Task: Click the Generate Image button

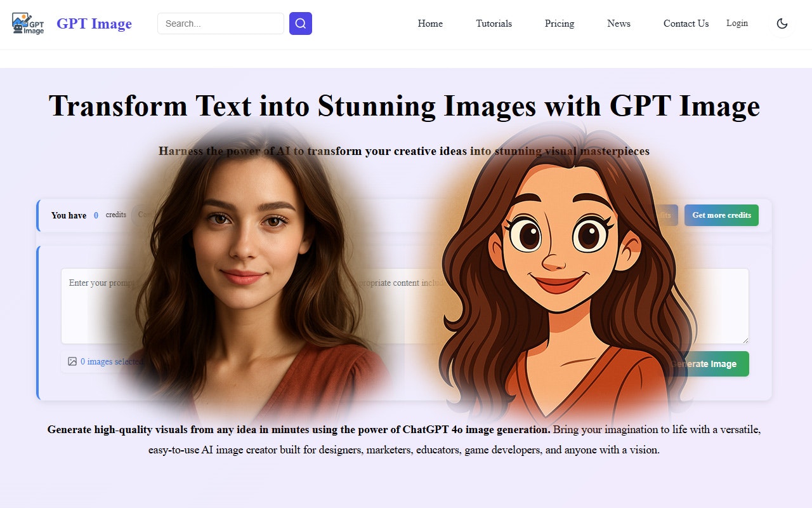Action: (x=704, y=364)
